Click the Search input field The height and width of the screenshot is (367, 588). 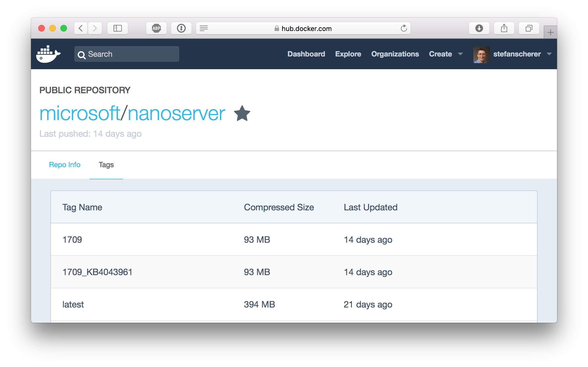point(127,54)
